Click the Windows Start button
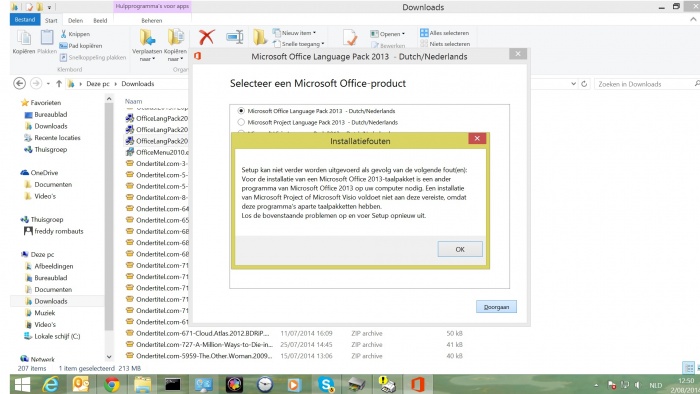Image resolution: width=700 pixels, height=394 pixels. [21, 385]
